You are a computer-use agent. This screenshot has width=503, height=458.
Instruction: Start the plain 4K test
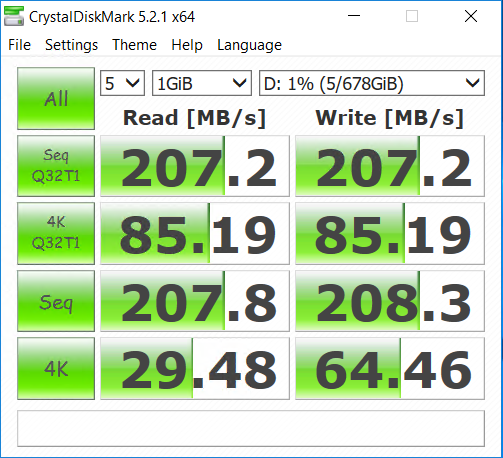(56, 368)
